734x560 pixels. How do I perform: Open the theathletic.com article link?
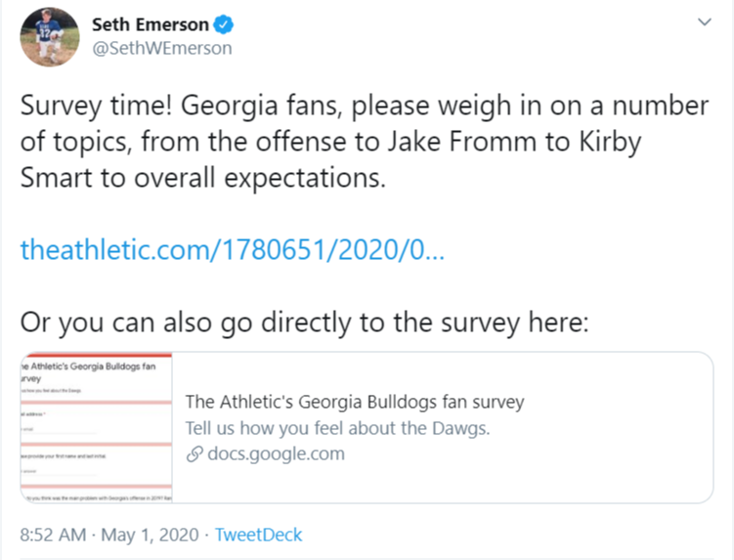click(232, 250)
